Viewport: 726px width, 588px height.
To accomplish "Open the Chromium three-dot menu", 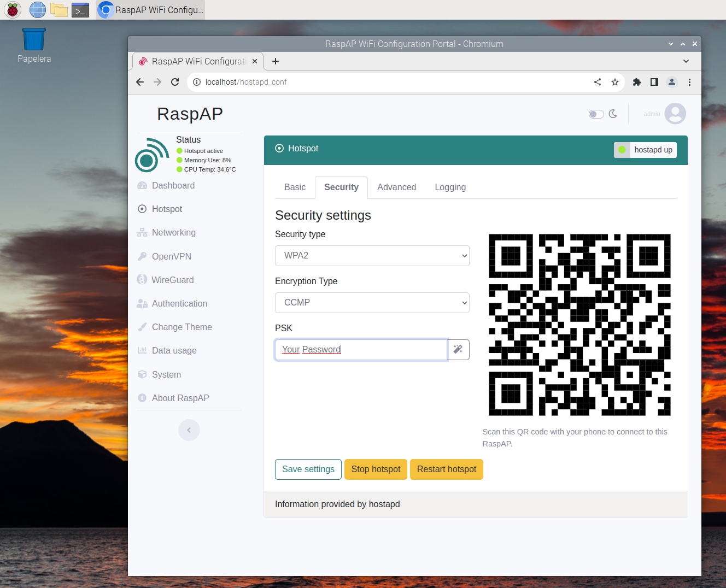I will tap(689, 82).
